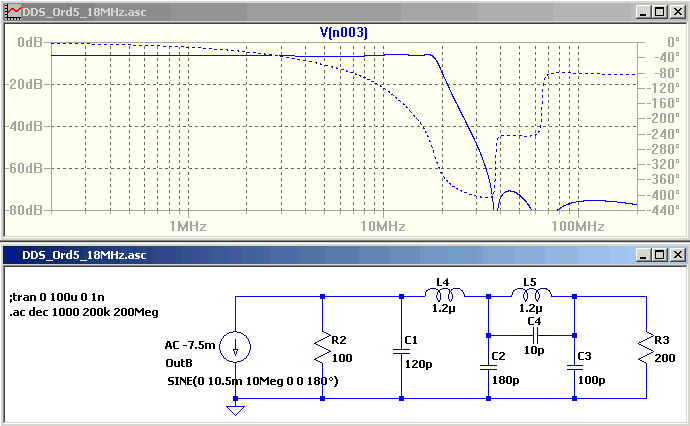Click the 1MHz frequency axis label

coord(188,226)
